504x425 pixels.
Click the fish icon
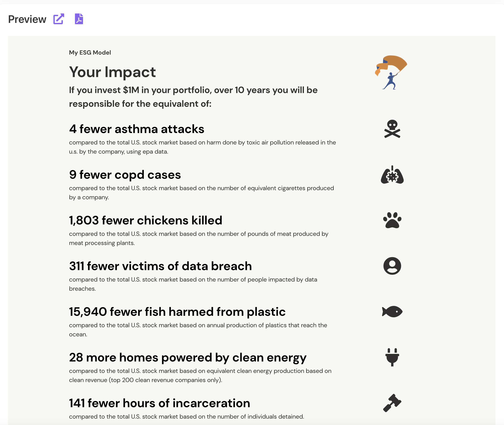click(392, 312)
